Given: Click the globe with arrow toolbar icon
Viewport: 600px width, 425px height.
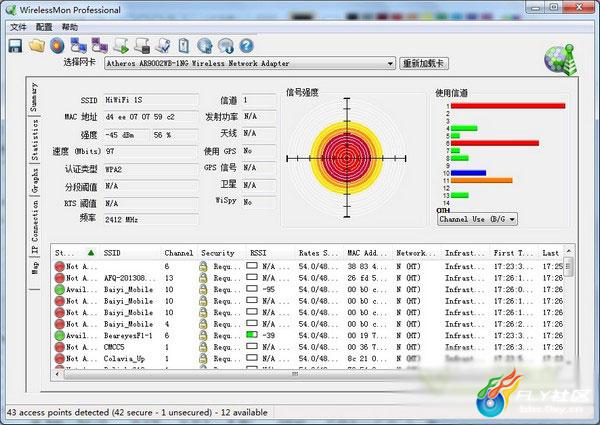Looking at the screenshot, I should coord(205,46).
